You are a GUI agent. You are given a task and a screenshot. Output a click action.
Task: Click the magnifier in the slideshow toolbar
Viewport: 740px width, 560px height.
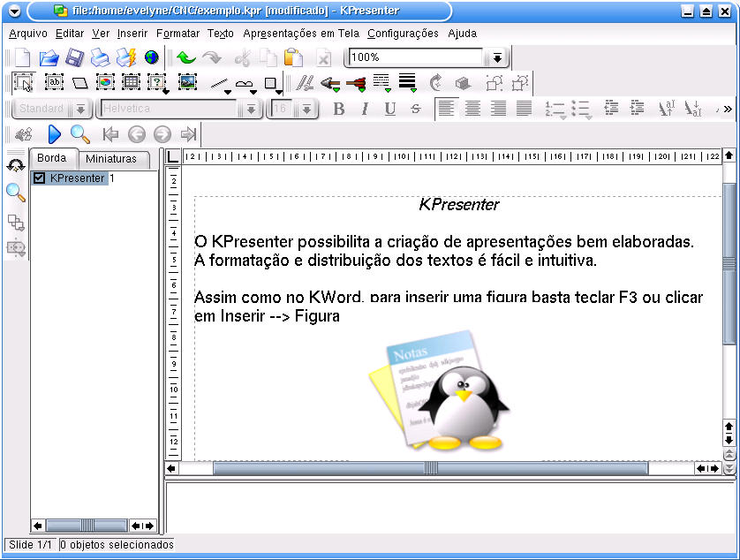(79, 134)
